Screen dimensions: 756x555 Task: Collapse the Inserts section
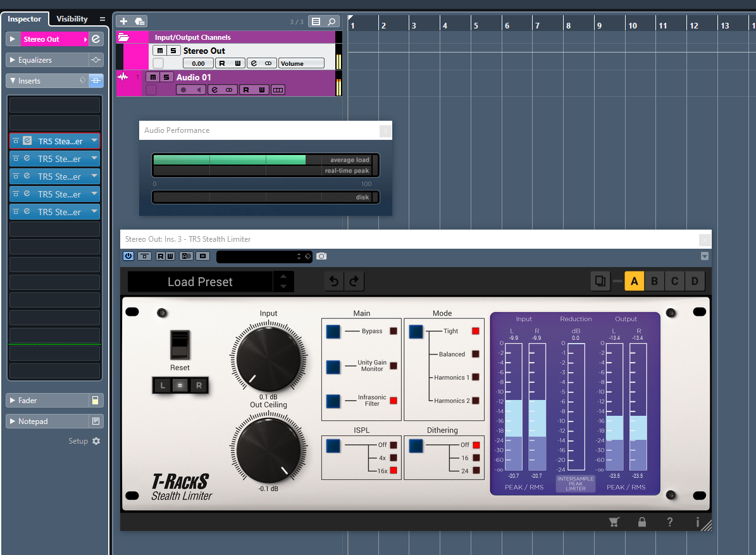(13, 80)
